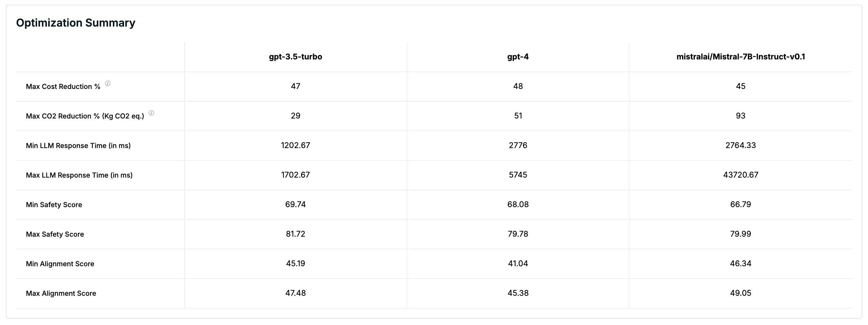This screenshot has width=868, height=325.
Task: Click info icon beside Max Cost Reduction %
Action: pos(108,83)
